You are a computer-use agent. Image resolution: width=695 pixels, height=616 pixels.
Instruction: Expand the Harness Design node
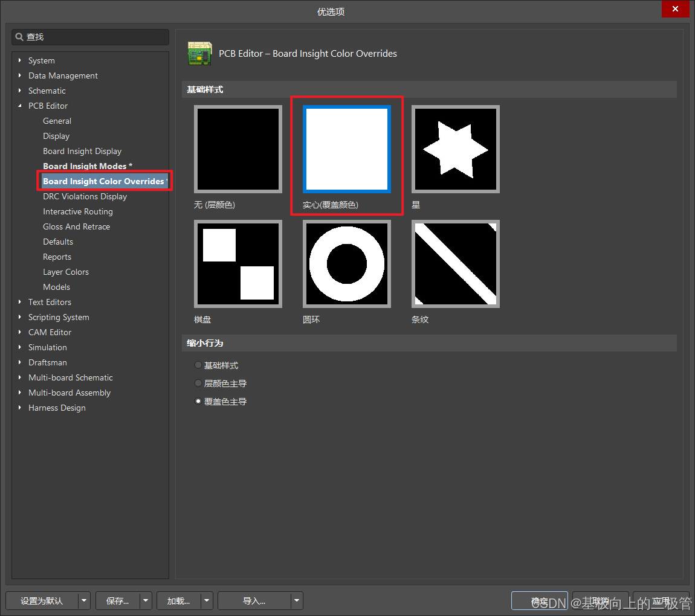pyautogui.click(x=19, y=408)
